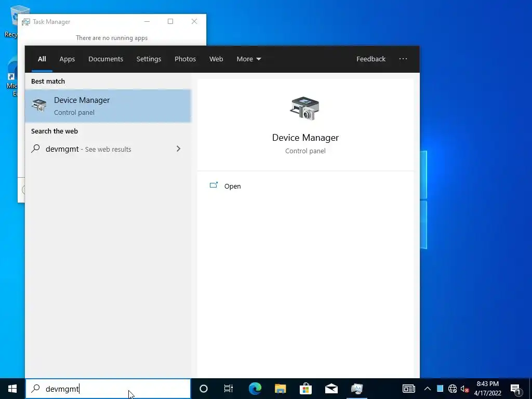Viewport: 532px width, 399px height.
Task: Click inside the devmgmt search box
Action: [x=108, y=389]
